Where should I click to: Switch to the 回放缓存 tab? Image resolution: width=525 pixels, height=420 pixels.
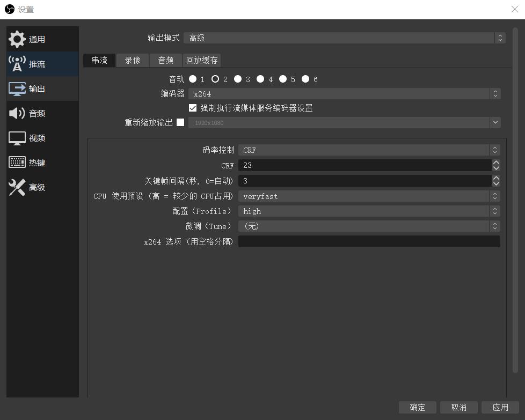click(202, 60)
